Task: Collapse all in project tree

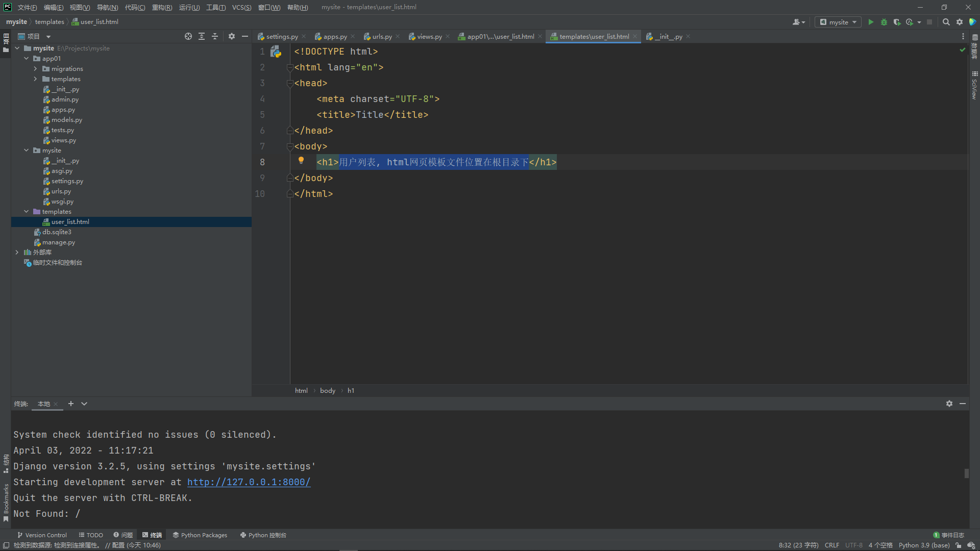Action: 215,36
